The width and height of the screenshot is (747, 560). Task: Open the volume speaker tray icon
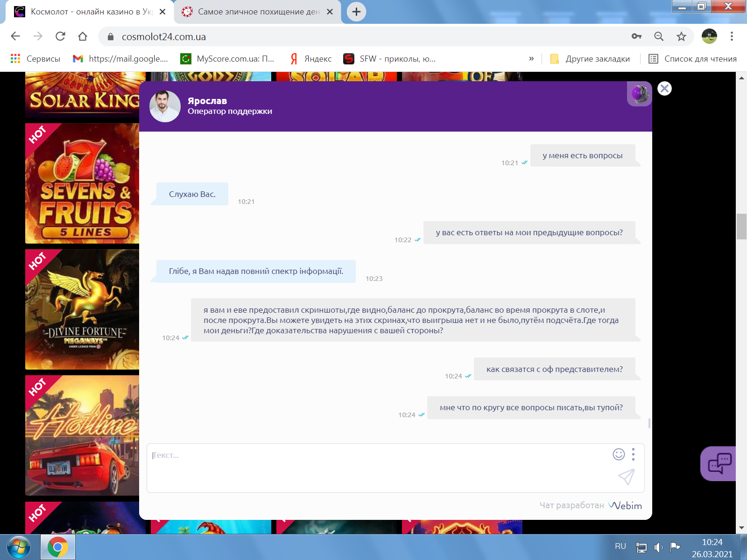658,547
